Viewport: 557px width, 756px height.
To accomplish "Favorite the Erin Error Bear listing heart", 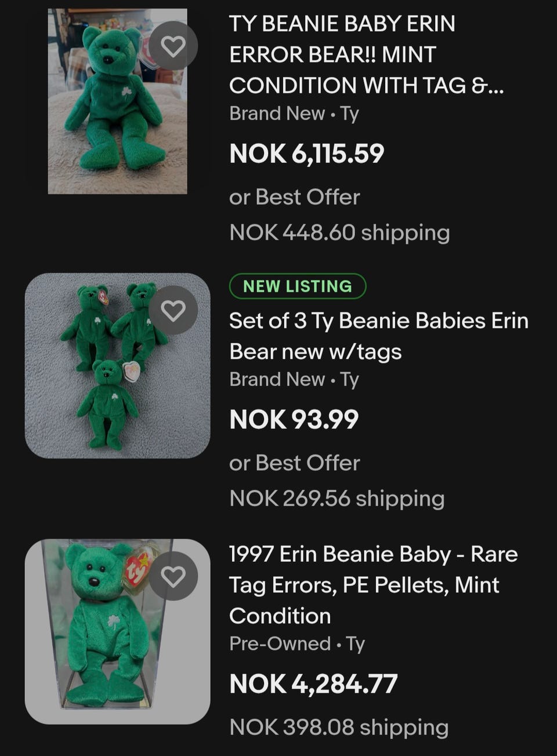I will click(173, 45).
